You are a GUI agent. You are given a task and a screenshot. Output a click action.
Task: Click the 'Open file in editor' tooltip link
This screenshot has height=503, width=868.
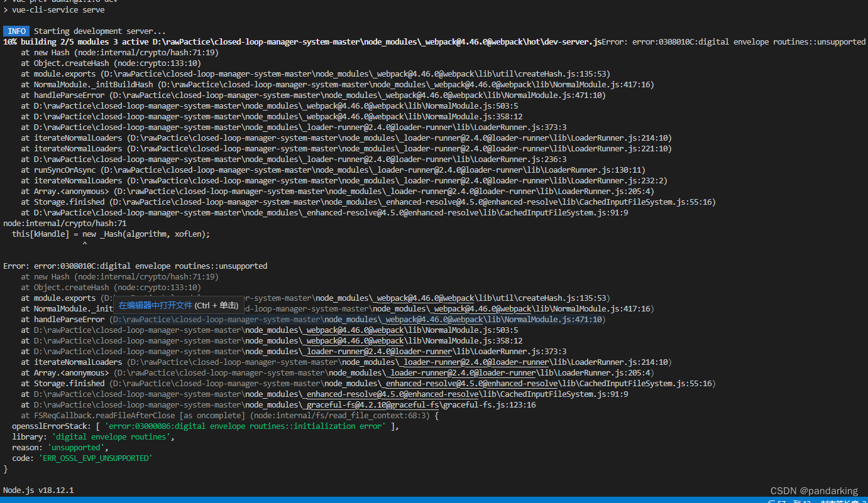click(155, 305)
